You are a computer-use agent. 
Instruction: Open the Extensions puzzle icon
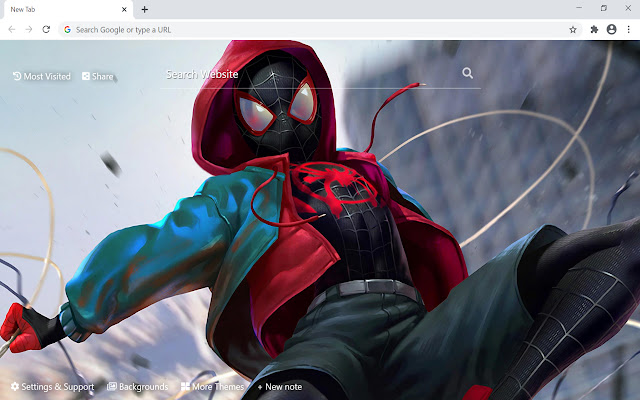pos(594,29)
